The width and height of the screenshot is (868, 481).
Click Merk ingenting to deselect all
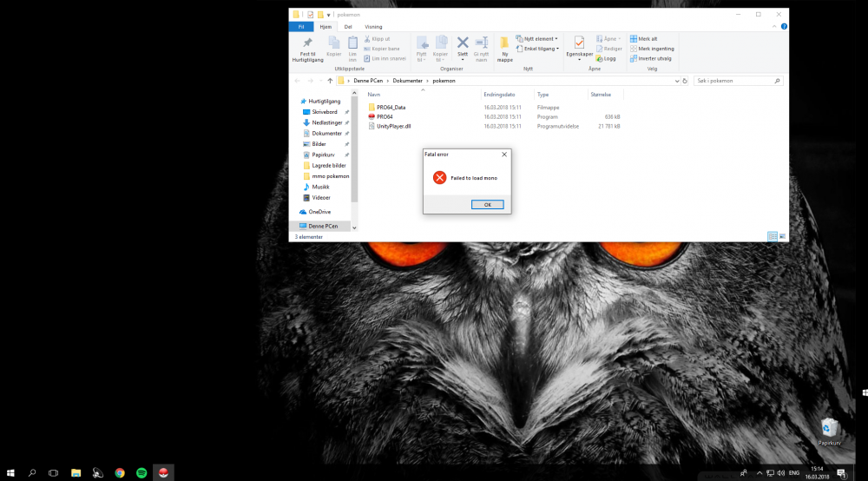pyautogui.click(x=655, y=49)
